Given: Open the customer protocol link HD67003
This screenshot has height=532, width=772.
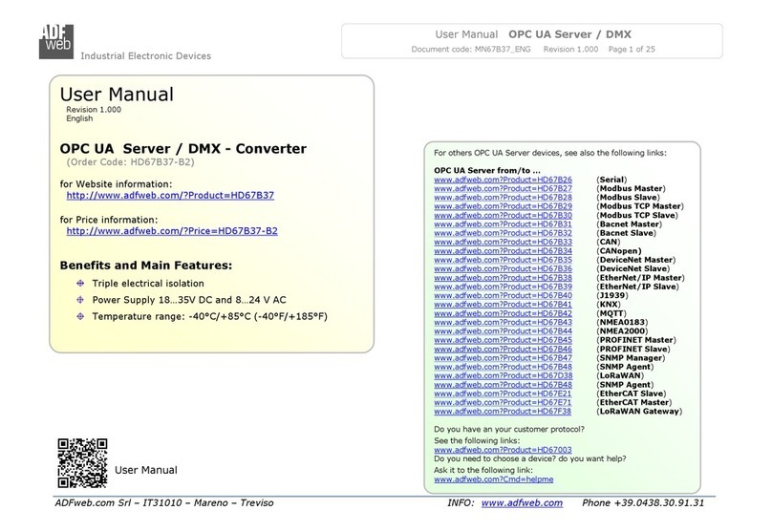Looking at the screenshot, I should [x=503, y=450].
